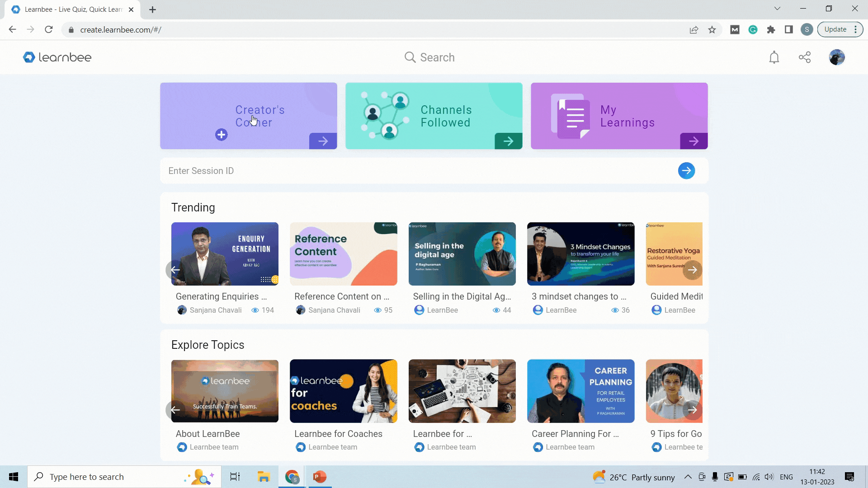Show next Explore Topics with right arrow
Viewport: 868px width, 488px height.
click(692, 410)
